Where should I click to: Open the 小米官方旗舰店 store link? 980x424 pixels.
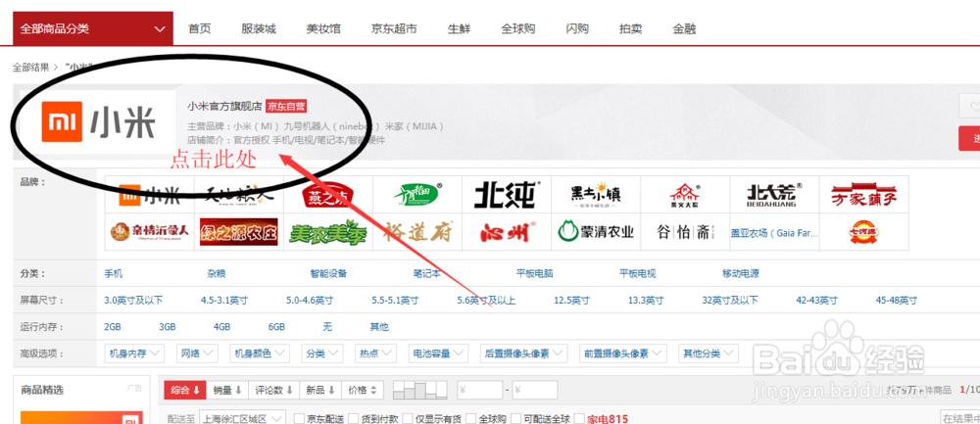tap(224, 106)
